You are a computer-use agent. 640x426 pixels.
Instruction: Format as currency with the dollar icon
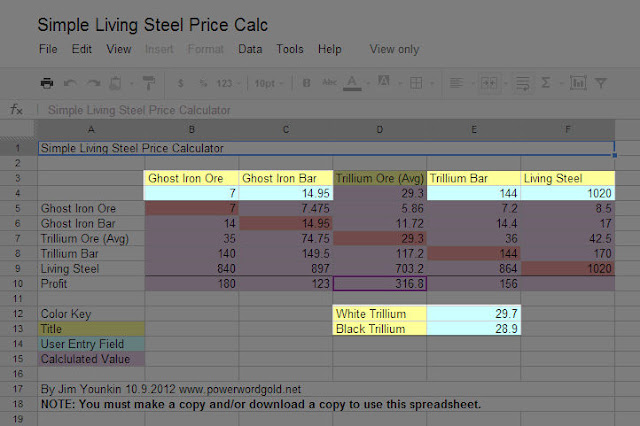point(180,83)
